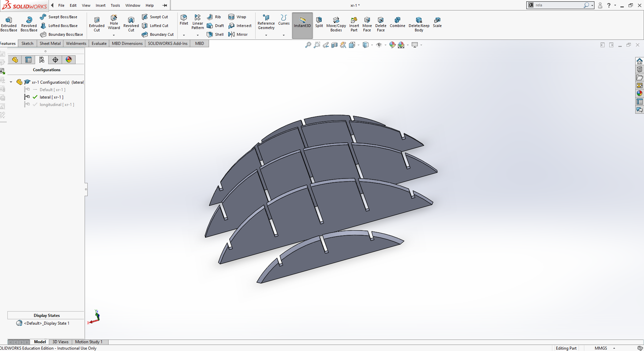
Task: Open DimXpertManager panel tab
Action: click(x=55, y=60)
